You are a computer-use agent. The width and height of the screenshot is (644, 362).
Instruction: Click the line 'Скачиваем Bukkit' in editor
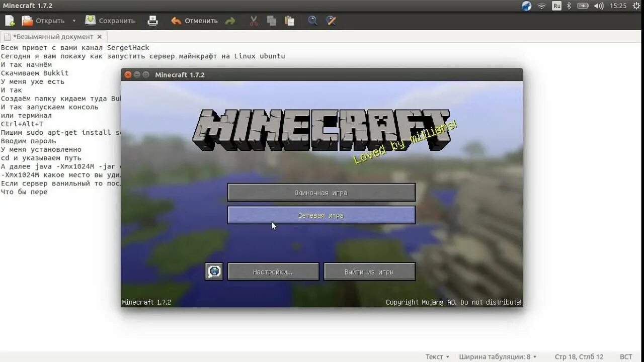(35, 73)
